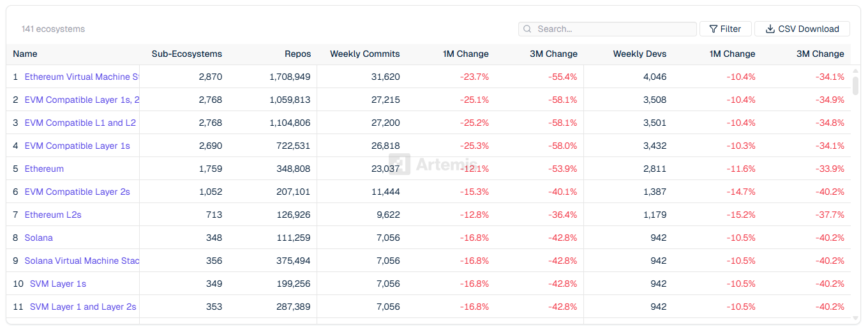Download table via CSV Download button
The width and height of the screenshot is (868, 327).
pyautogui.click(x=802, y=29)
